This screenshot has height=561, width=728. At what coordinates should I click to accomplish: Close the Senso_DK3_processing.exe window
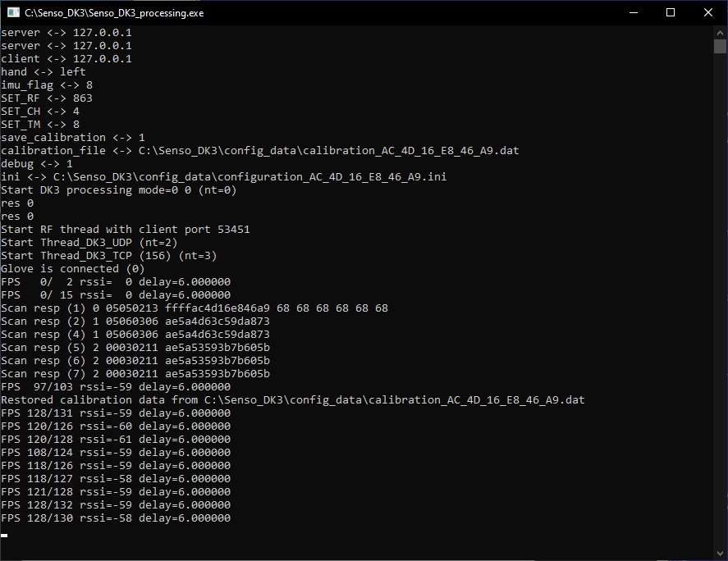tap(708, 12)
